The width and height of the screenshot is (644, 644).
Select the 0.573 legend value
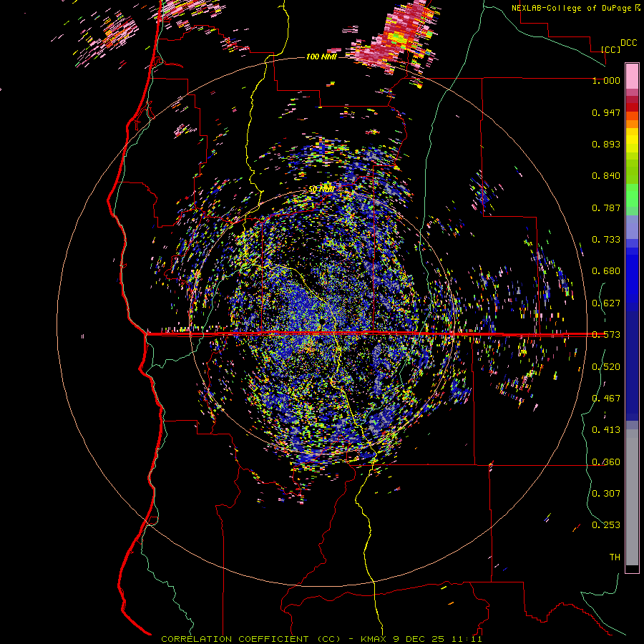point(606,335)
